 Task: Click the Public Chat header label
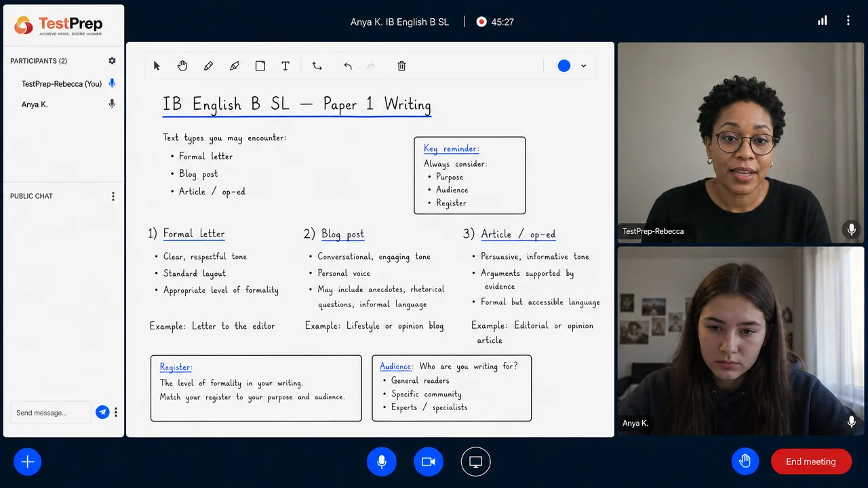(31, 196)
